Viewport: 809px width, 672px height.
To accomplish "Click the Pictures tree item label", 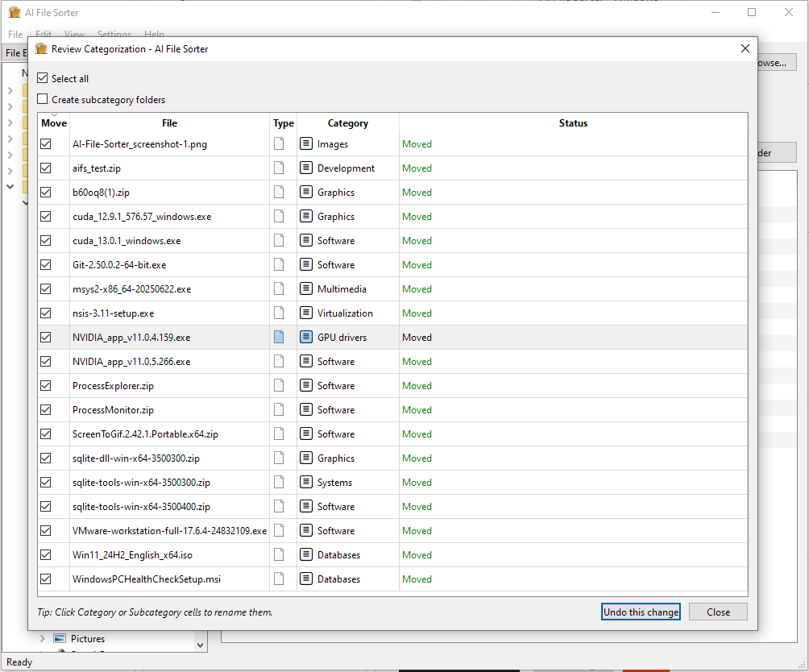I will [88, 638].
